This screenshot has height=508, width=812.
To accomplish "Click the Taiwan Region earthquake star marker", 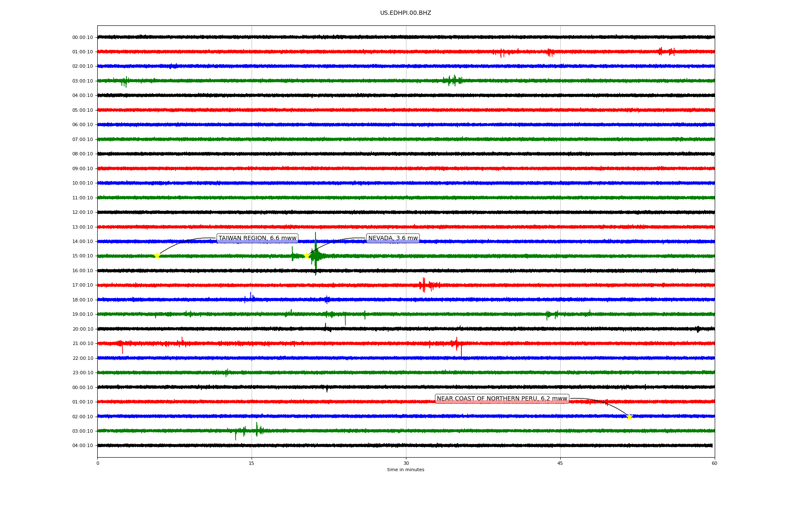I will 157,256.
